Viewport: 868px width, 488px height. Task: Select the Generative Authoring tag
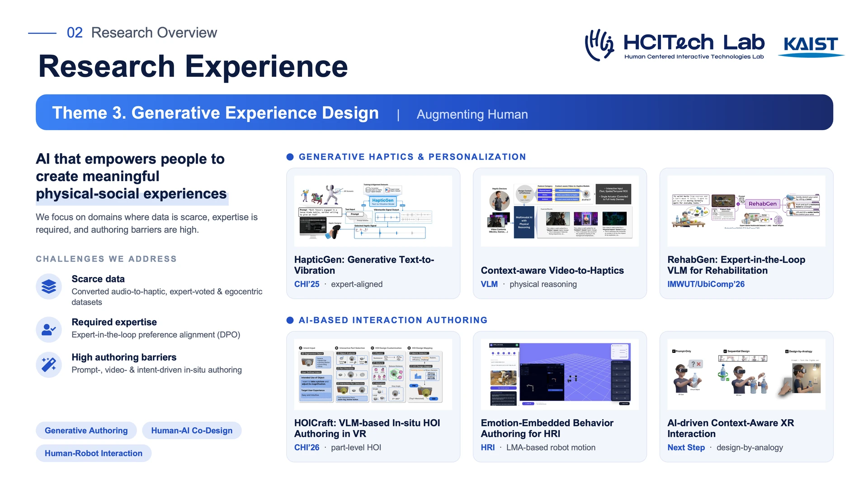[86, 431]
